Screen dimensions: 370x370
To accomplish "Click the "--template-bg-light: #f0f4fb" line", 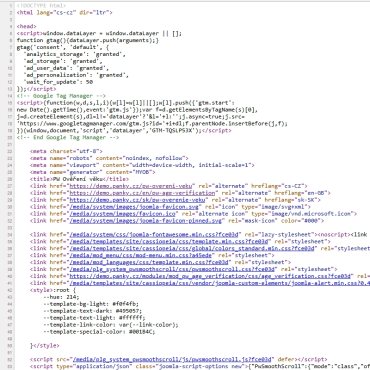I will click(x=91, y=304).
